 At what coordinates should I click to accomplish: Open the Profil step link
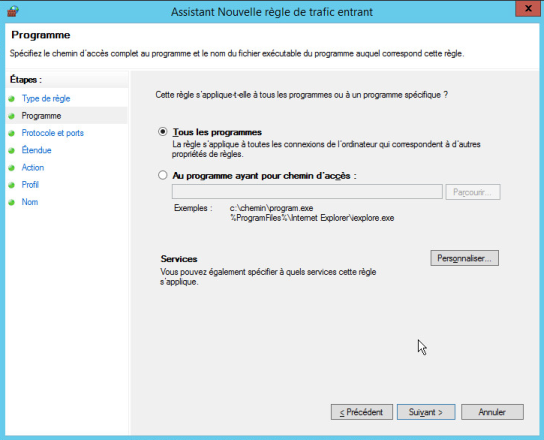coord(30,185)
